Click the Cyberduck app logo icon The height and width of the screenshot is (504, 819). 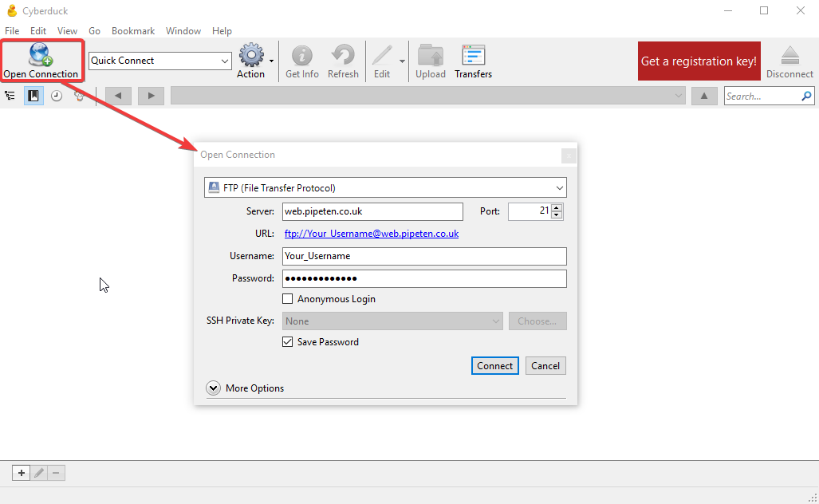pos(11,10)
